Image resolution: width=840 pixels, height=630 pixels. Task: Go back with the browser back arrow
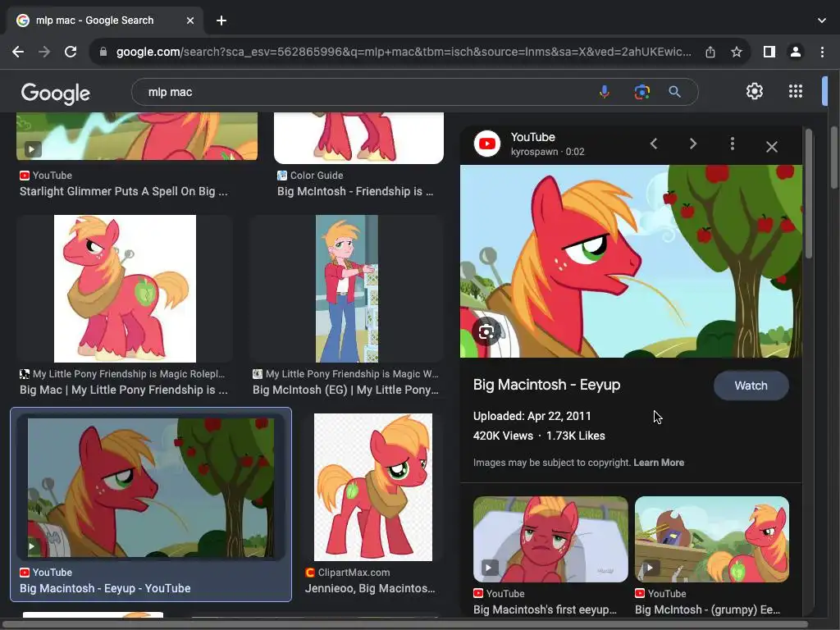coord(18,52)
